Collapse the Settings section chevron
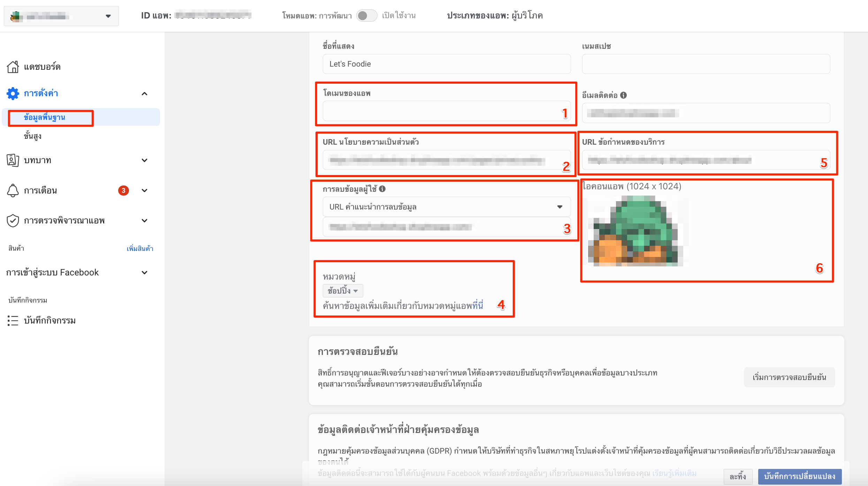868x486 pixels. 144,93
